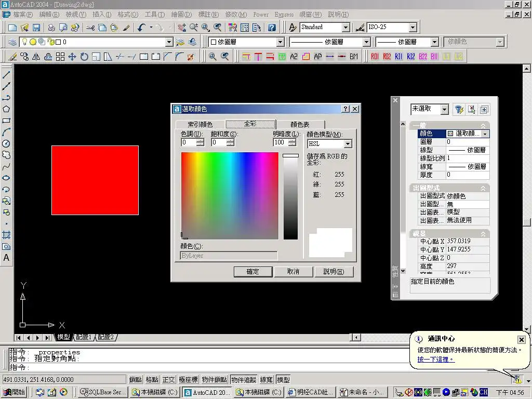
Task: Select the Rotate tool
Action: pyautogui.click(x=84, y=57)
